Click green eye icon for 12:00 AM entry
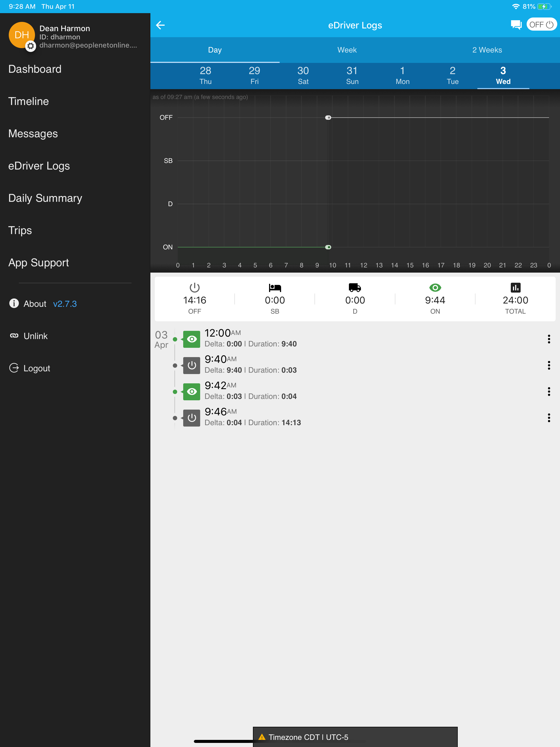Image resolution: width=560 pixels, height=747 pixels. (x=191, y=339)
